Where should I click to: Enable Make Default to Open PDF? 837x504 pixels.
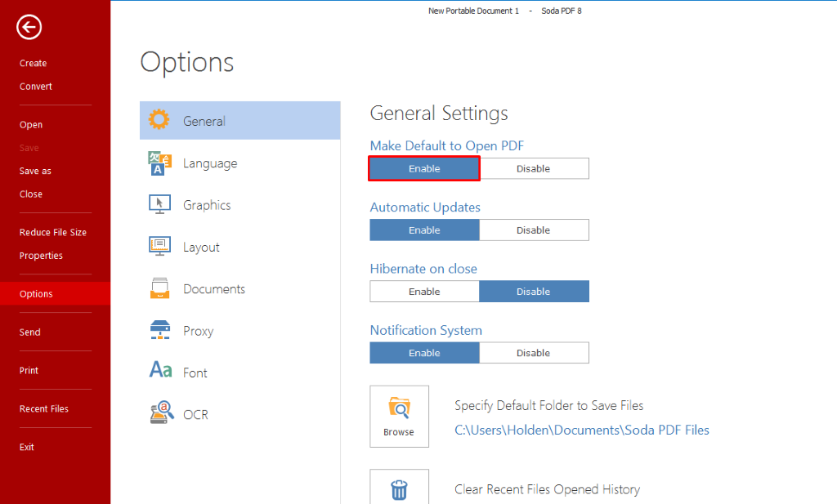click(424, 168)
